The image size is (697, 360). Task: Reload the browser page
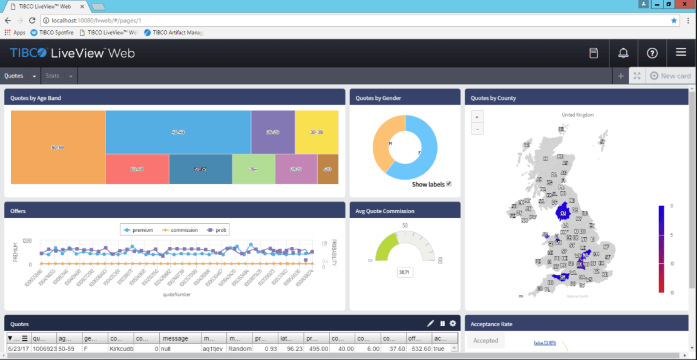pyautogui.click(x=32, y=20)
